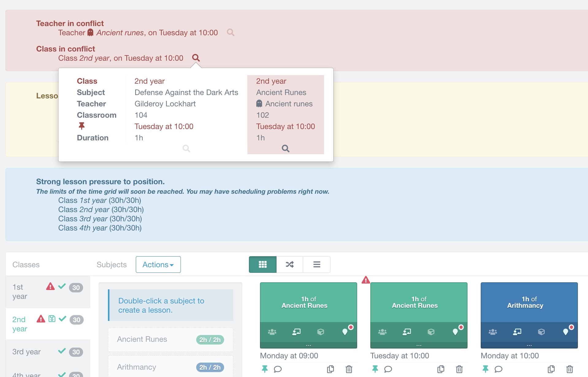Unpin the Arithmancy lesson
588x377 pixels.
(x=485, y=369)
